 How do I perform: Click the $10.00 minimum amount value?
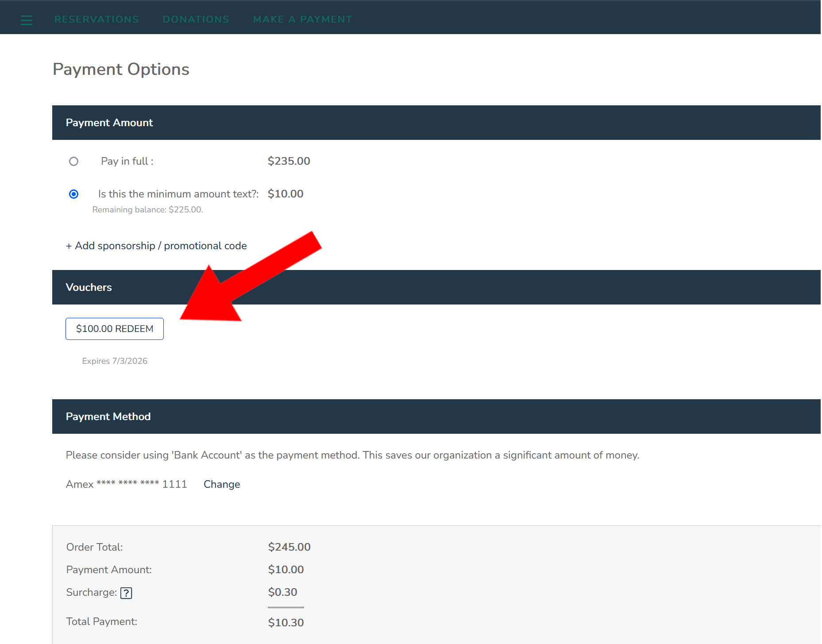coord(286,194)
